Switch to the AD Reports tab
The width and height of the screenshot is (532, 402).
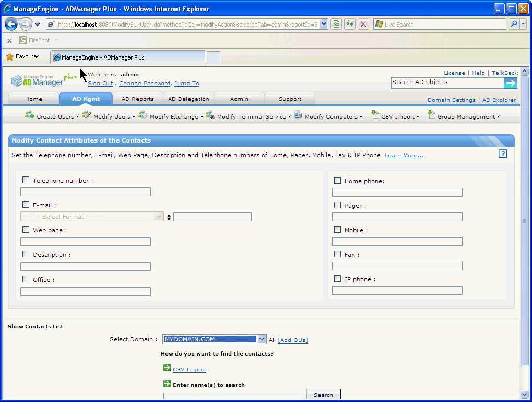[138, 99]
